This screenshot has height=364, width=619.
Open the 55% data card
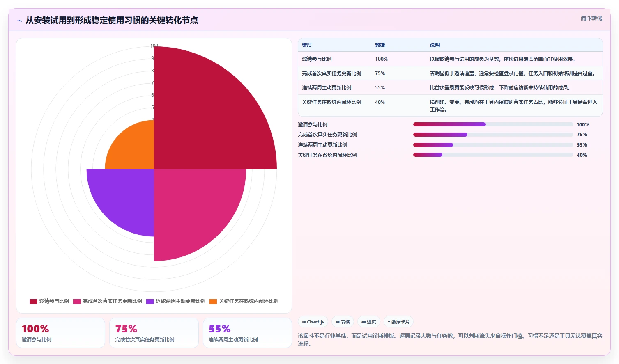point(247,333)
